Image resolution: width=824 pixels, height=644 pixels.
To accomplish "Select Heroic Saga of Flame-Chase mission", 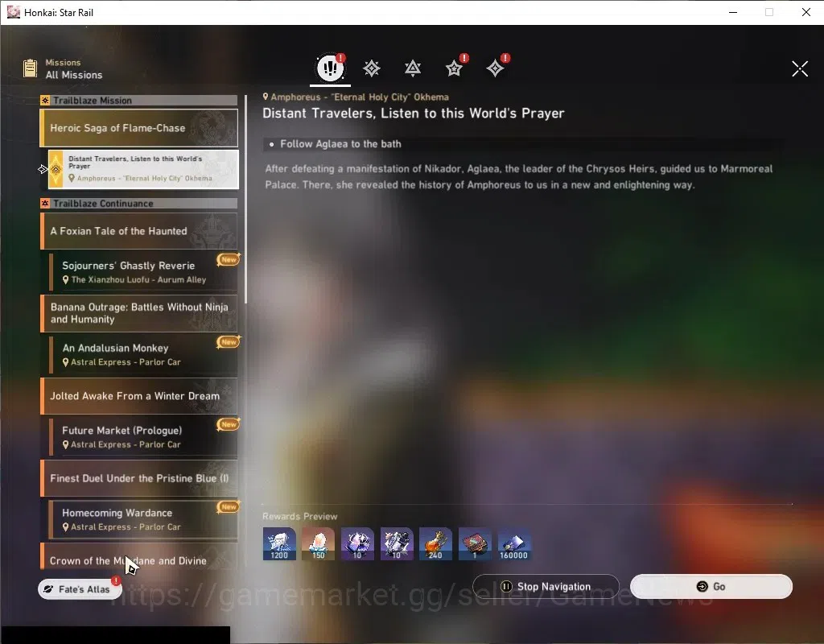I will point(139,128).
